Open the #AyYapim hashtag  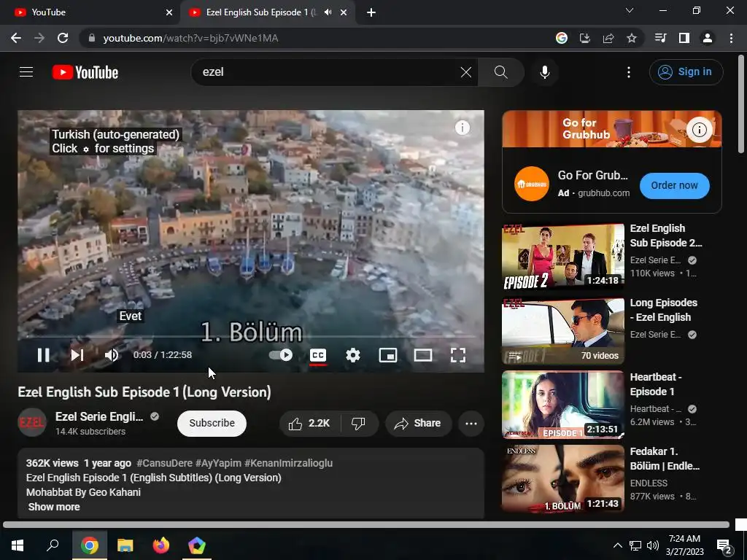pyautogui.click(x=218, y=463)
